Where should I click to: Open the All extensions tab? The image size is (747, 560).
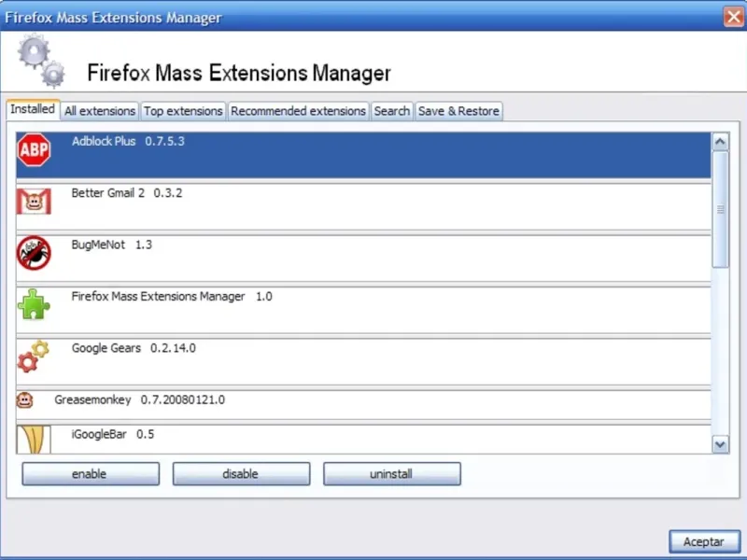(x=100, y=111)
